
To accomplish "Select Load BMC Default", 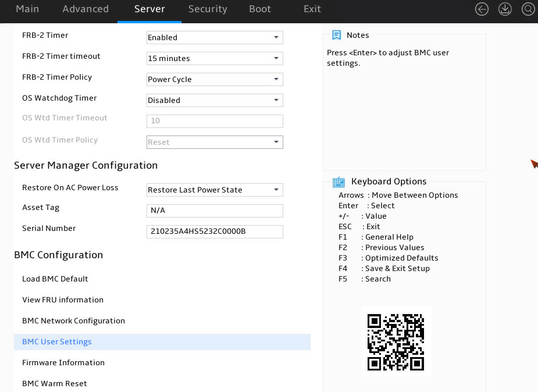I will pos(55,279).
